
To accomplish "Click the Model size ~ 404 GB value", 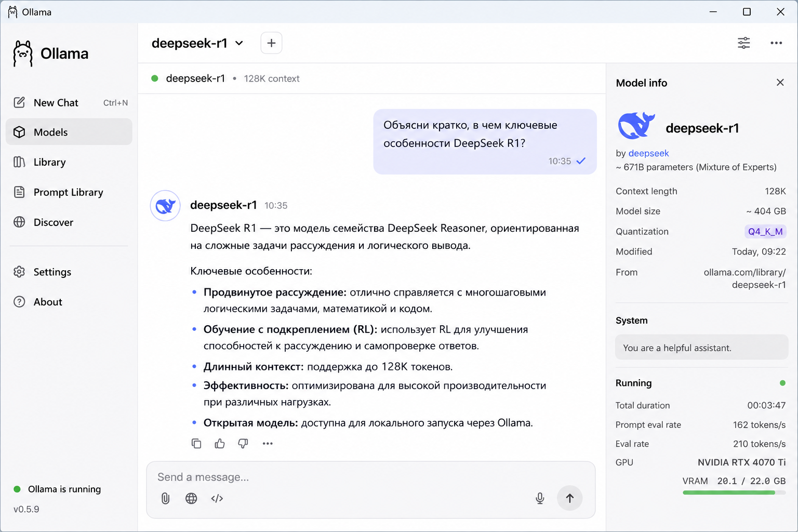I will (766, 211).
